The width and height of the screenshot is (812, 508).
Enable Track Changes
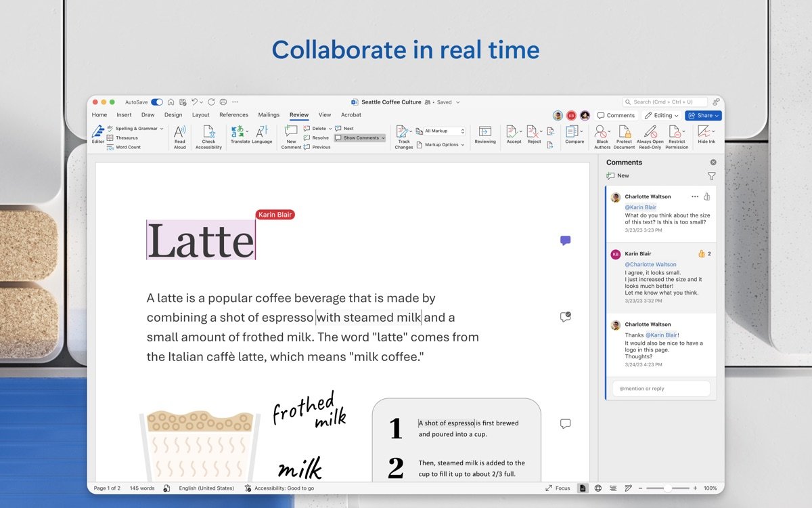pos(403,136)
